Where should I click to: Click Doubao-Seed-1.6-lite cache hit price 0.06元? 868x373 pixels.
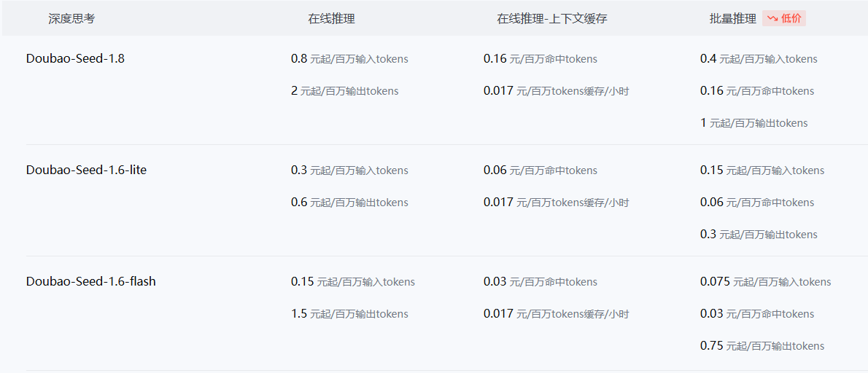(540, 170)
